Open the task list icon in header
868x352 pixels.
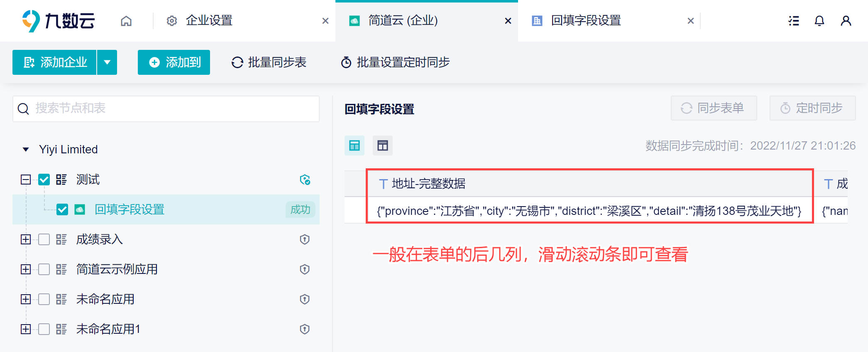[x=794, y=21]
